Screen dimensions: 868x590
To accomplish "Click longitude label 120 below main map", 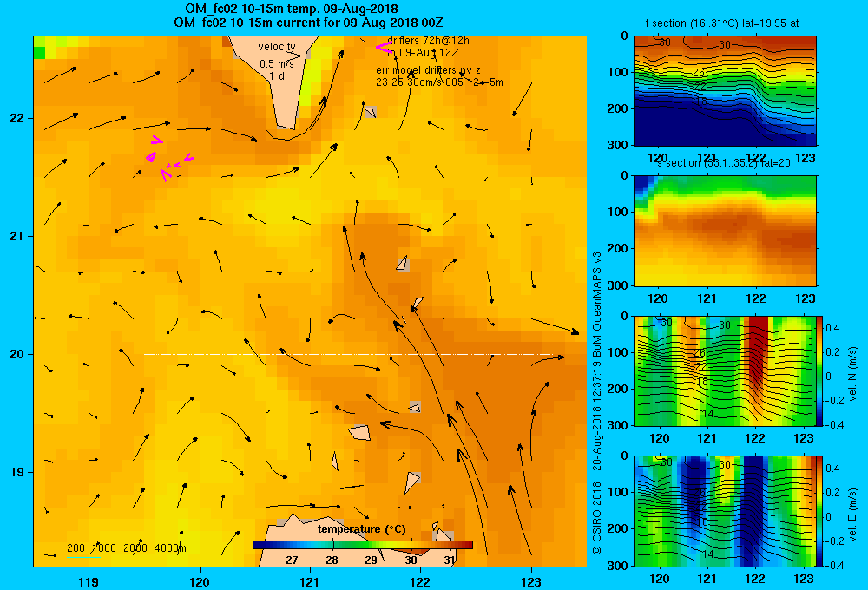I will point(200,581).
